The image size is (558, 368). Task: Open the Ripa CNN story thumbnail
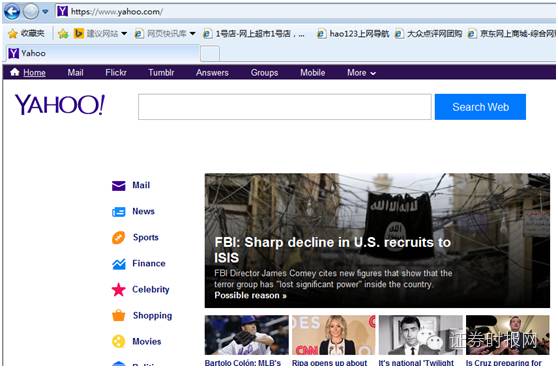pos(333,335)
